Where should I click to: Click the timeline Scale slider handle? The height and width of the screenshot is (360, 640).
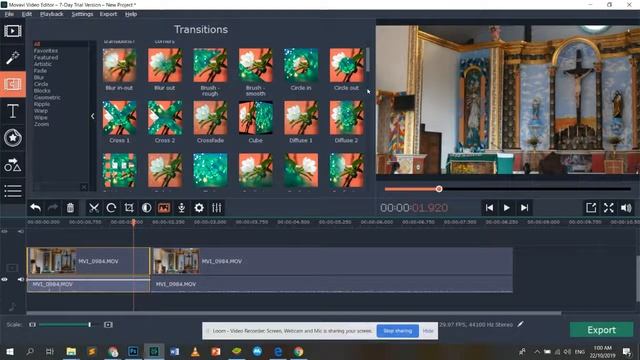tap(89, 324)
